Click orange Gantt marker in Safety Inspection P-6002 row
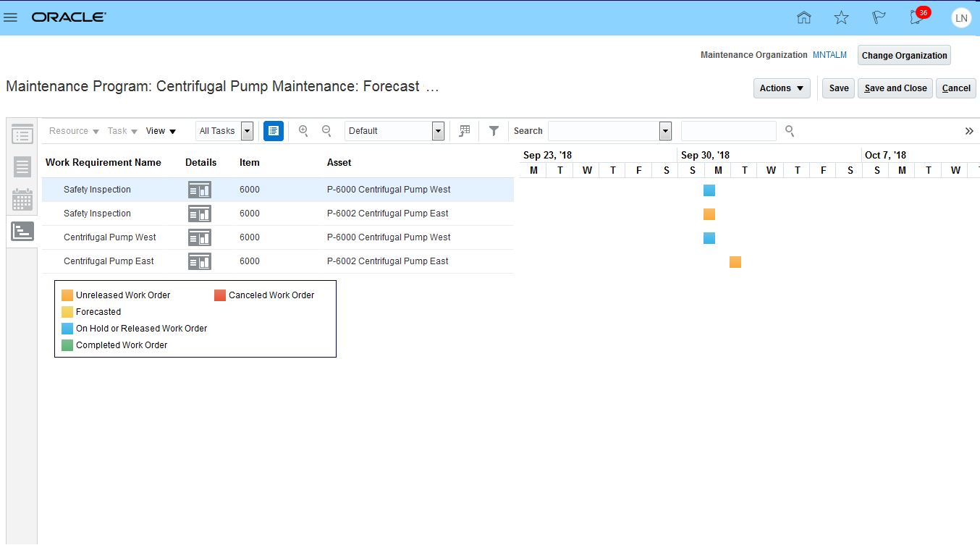The height and width of the screenshot is (553, 980). [x=709, y=214]
